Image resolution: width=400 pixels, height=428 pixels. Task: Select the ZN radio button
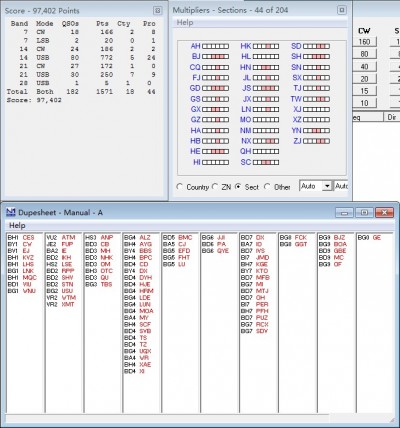click(215, 187)
